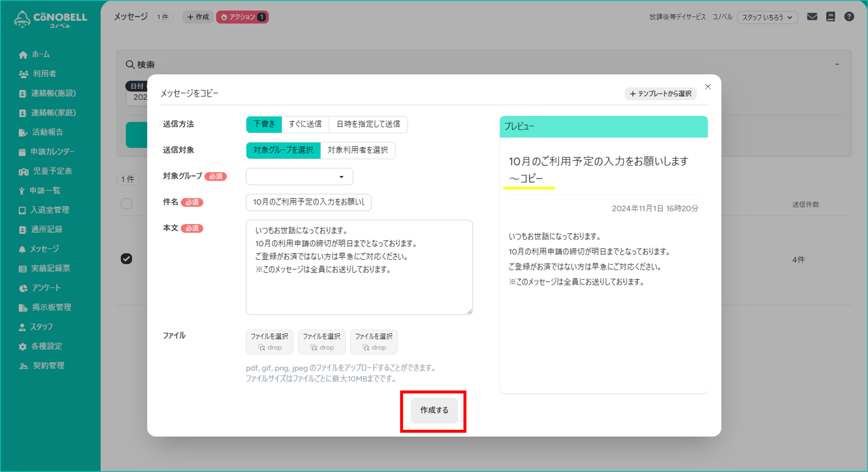
Task: Click the ＋作成 button in header
Action: click(x=198, y=17)
